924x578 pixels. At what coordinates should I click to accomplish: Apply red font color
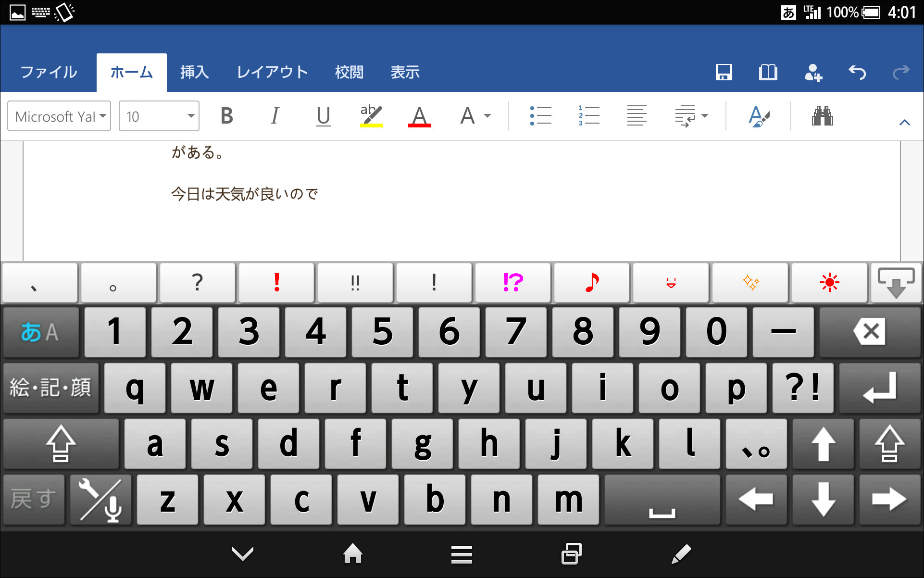[x=419, y=115]
